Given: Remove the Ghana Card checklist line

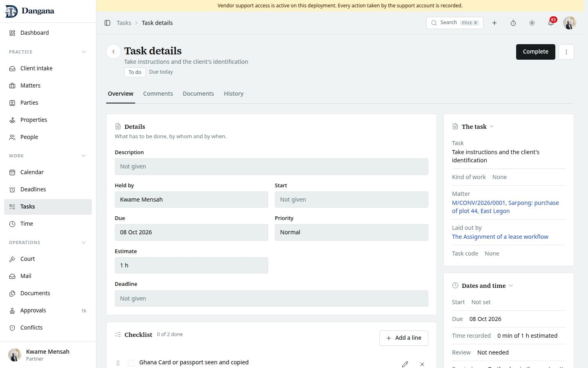Looking at the screenshot, I should click(422, 364).
